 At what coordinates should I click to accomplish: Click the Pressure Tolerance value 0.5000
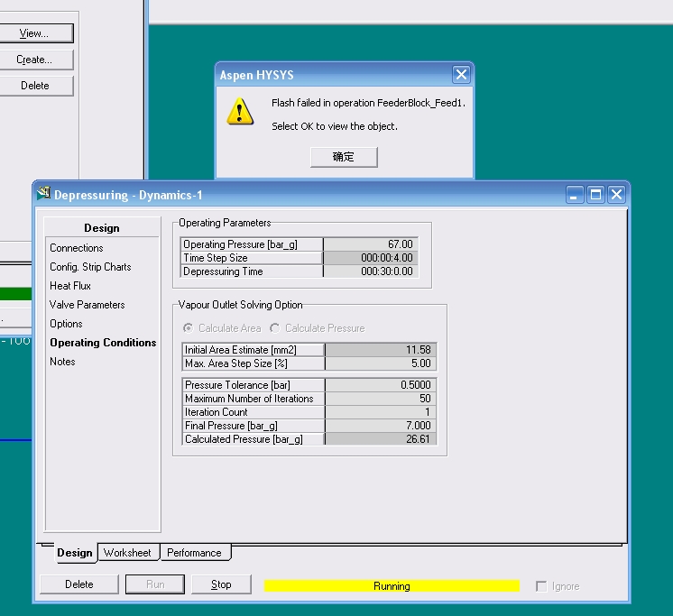pos(381,385)
